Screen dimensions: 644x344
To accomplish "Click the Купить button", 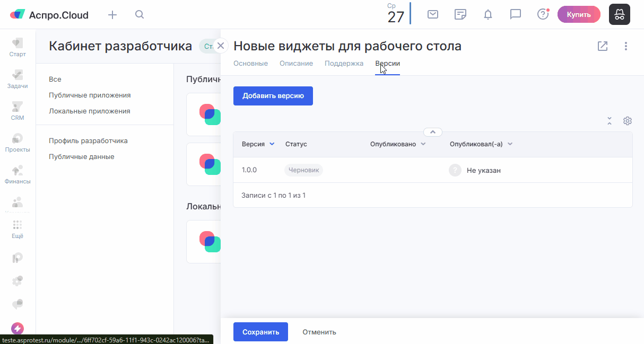I will tap(579, 14).
